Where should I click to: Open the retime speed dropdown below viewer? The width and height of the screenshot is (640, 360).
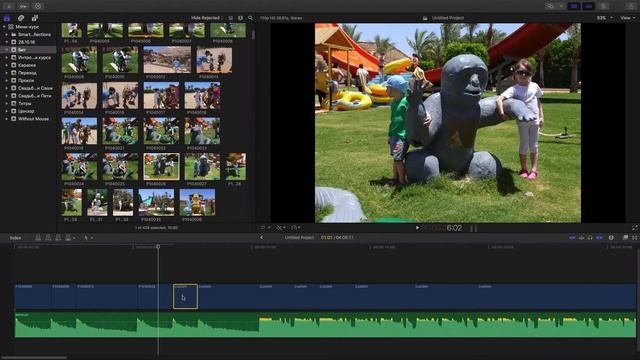(296, 227)
